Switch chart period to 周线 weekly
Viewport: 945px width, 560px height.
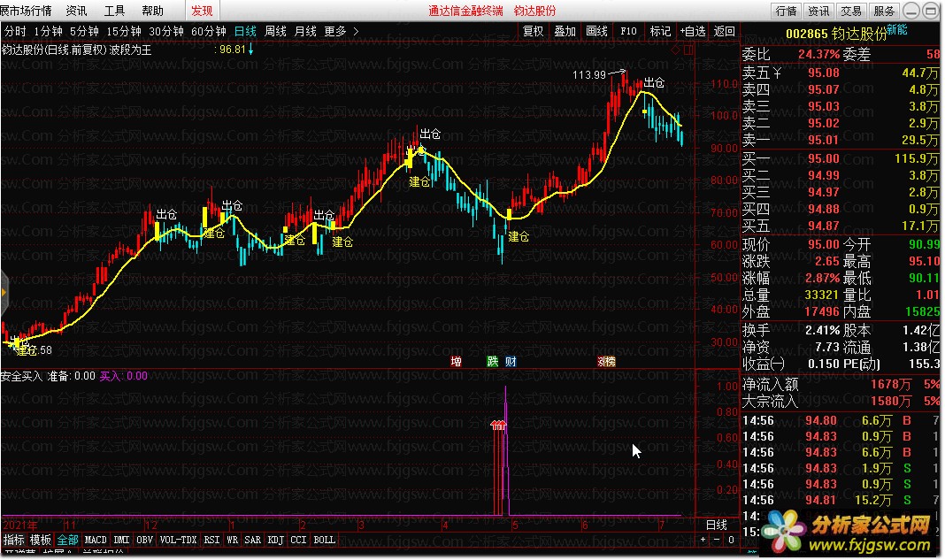pos(275,31)
